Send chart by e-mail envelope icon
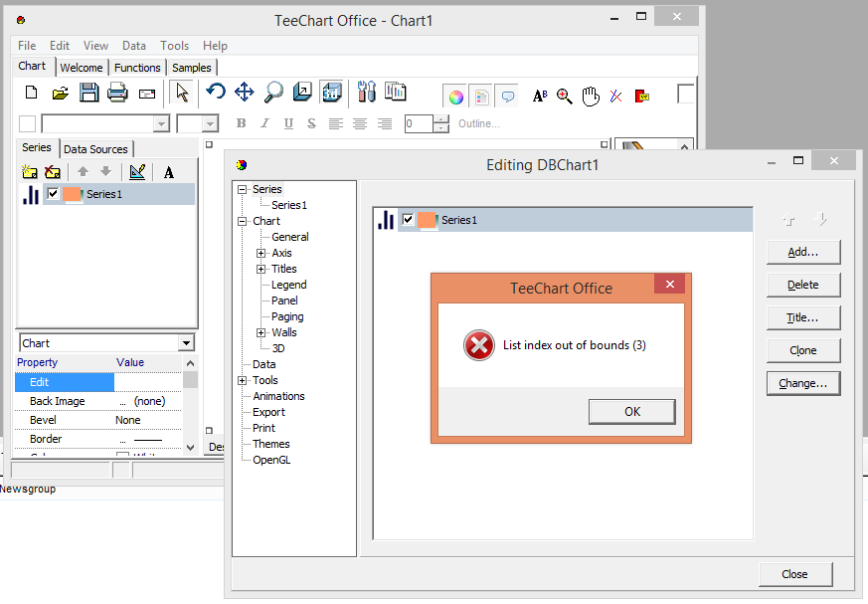868x604 pixels. [147, 95]
